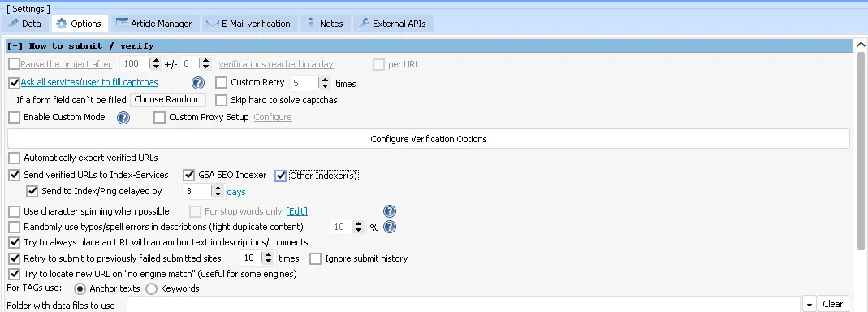Image resolution: width=868 pixels, height=312 pixels.
Task: Click the +/- variance stepper showing 0
Action: click(205, 64)
